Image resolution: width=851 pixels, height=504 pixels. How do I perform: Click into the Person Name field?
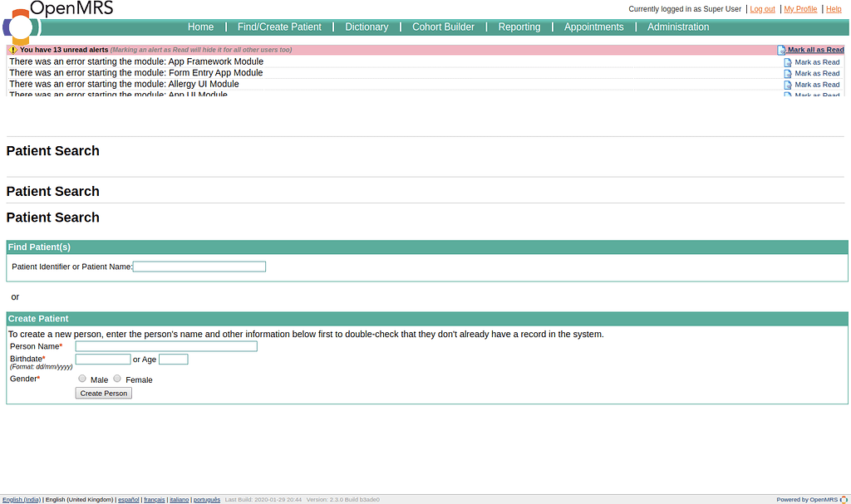[x=166, y=346]
